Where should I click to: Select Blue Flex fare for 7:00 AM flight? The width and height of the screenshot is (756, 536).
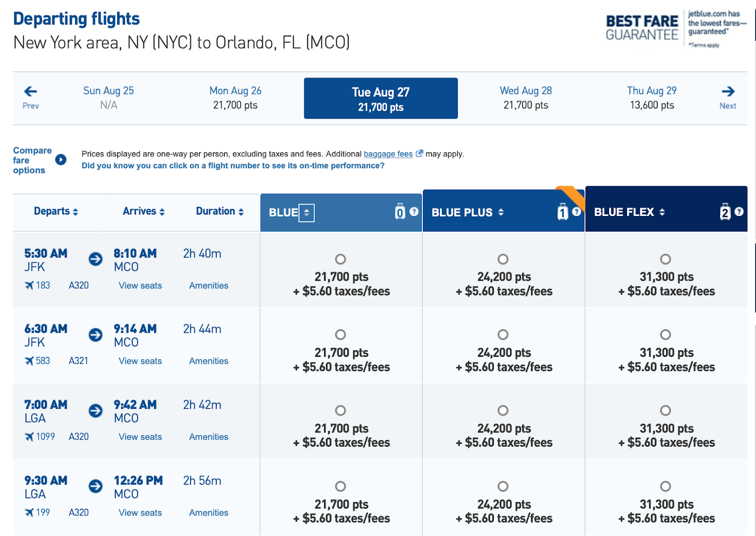click(x=665, y=410)
